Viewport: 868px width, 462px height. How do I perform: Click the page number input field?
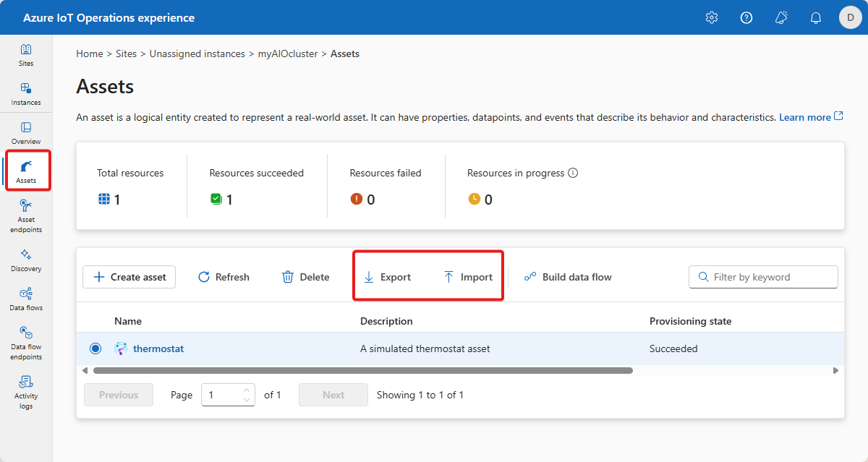click(228, 395)
